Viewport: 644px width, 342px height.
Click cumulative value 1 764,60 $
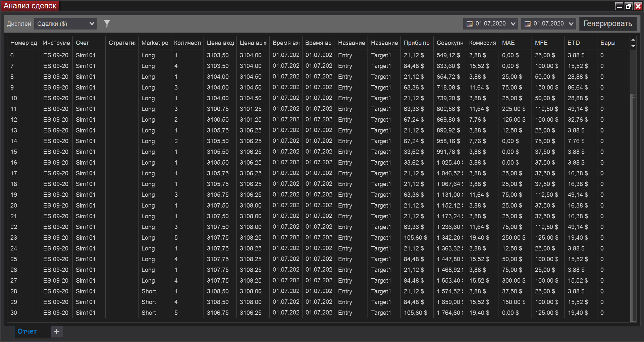[x=450, y=313]
